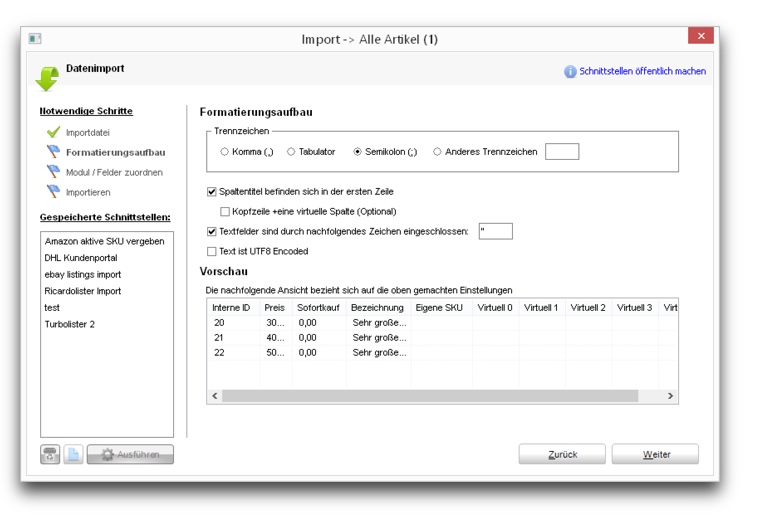Click the Eigene SKU column header
This screenshot has width=780, height=524.
click(x=442, y=308)
